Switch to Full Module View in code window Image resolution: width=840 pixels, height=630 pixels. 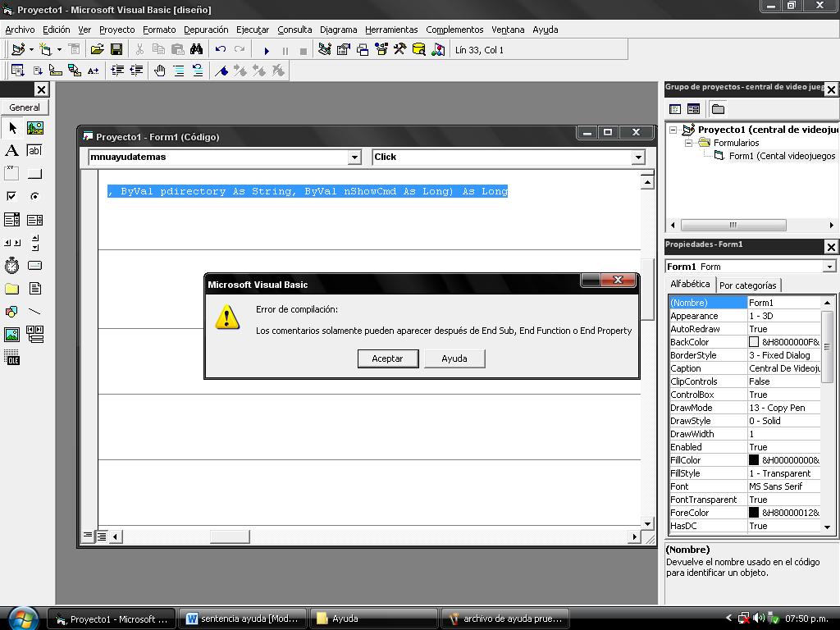101,536
